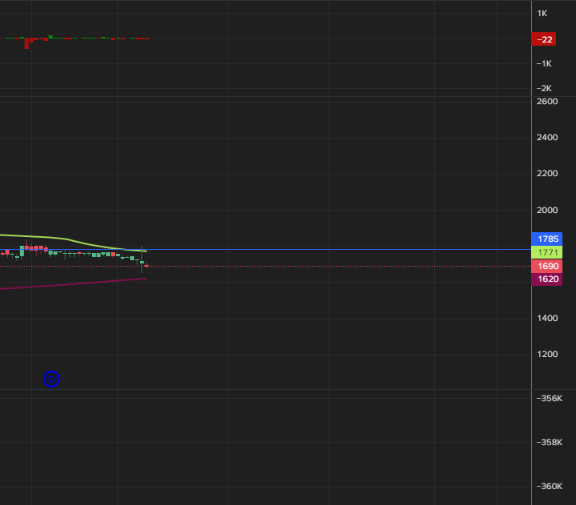
Task: Click the red -22 indicator value label
Action: click(543, 39)
